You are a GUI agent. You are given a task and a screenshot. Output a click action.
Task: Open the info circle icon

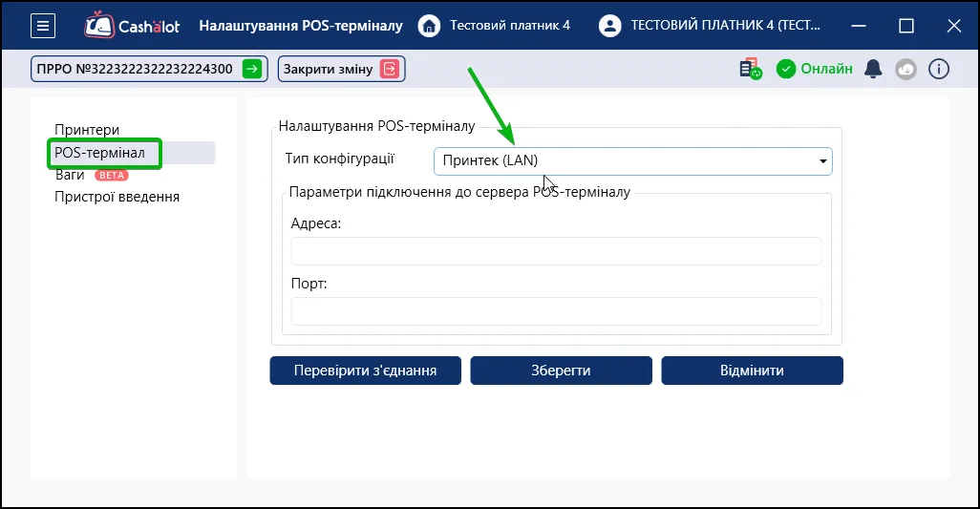[939, 69]
